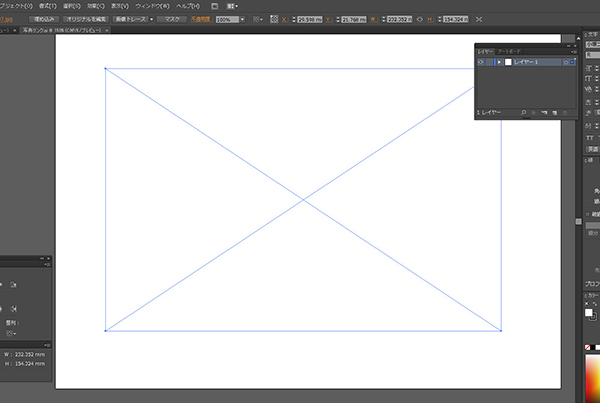Image resolution: width=600 pixels, height=403 pixels.
Task: Click the vertical scrollbar up arrow
Action: [x=578, y=38]
